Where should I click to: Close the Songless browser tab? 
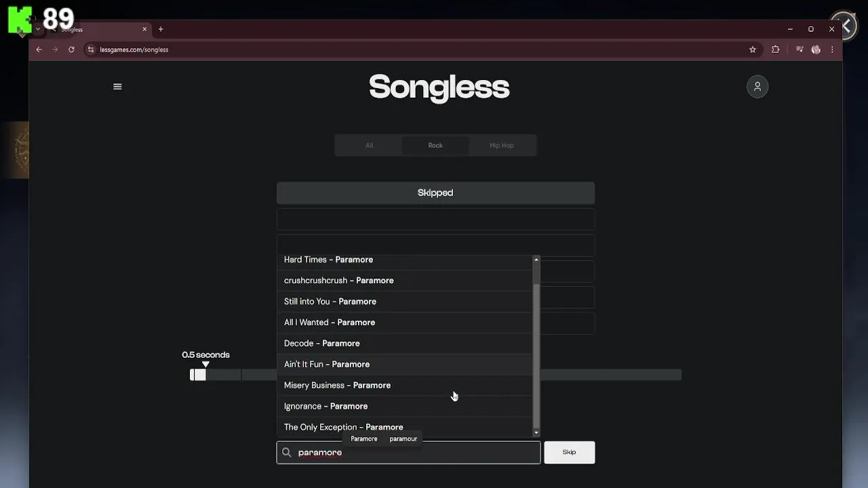(144, 29)
